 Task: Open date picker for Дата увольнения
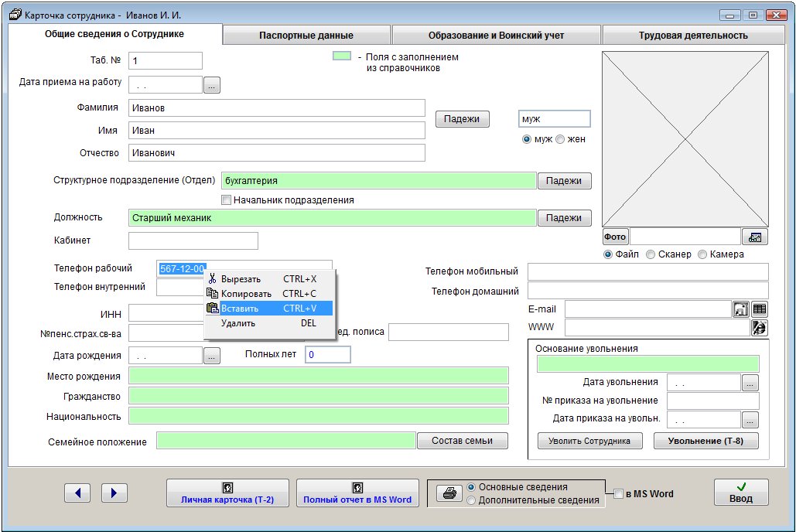click(750, 382)
